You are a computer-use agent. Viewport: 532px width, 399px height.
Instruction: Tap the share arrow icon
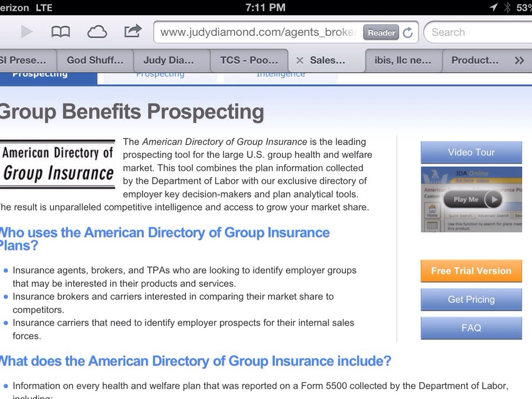click(x=132, y=32)
